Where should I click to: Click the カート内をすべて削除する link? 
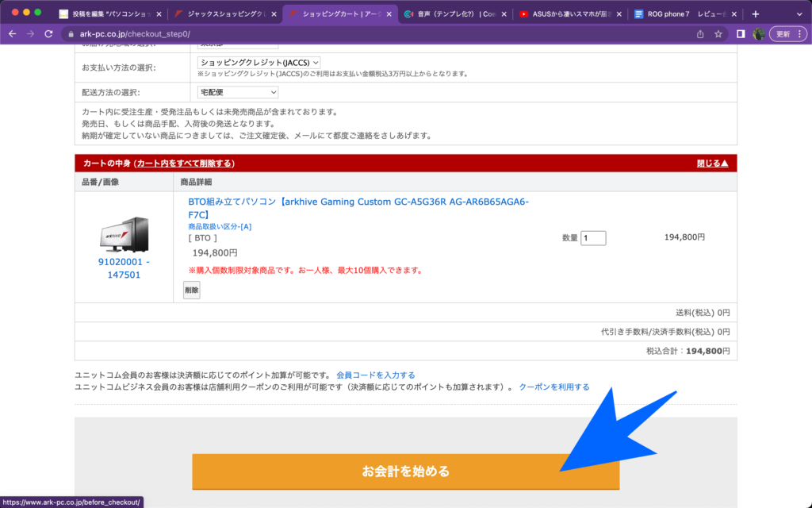185,164
